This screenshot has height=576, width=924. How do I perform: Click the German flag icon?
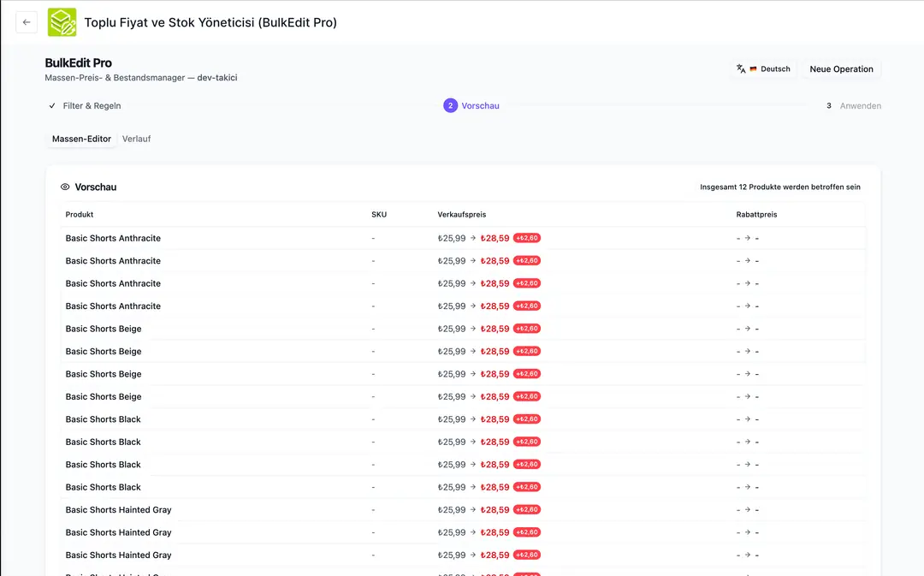(753, 69)
